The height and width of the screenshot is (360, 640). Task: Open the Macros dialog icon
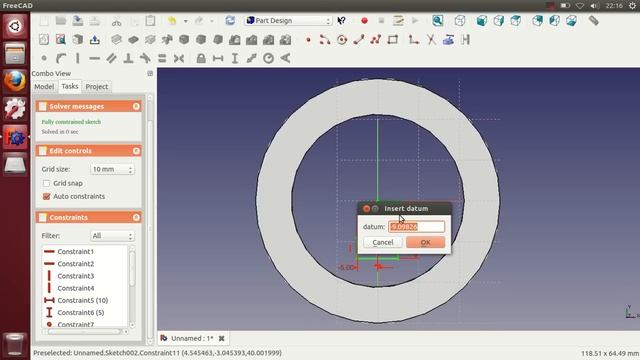pos(398,21)
